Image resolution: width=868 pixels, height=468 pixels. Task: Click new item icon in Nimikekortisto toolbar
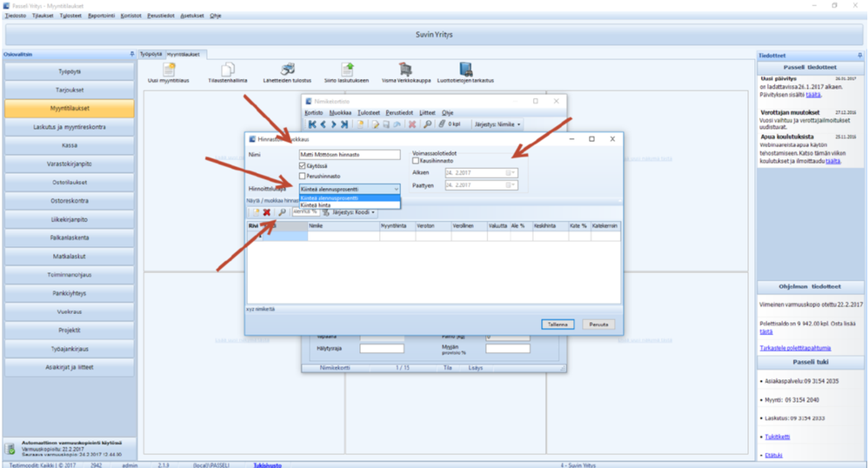[x=360, y=124]
